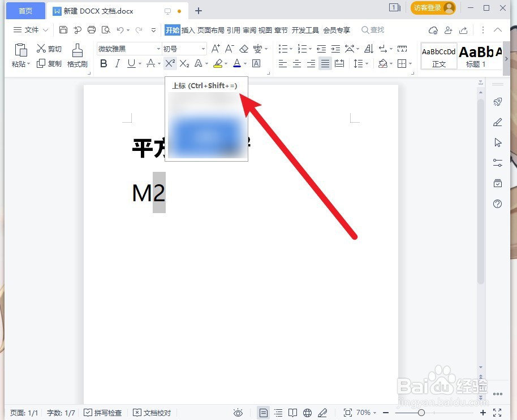Open the 审阅 ribbon tab
Viewport: 517px width, 420px height.
pyautogui.click(x=249, y=30)
